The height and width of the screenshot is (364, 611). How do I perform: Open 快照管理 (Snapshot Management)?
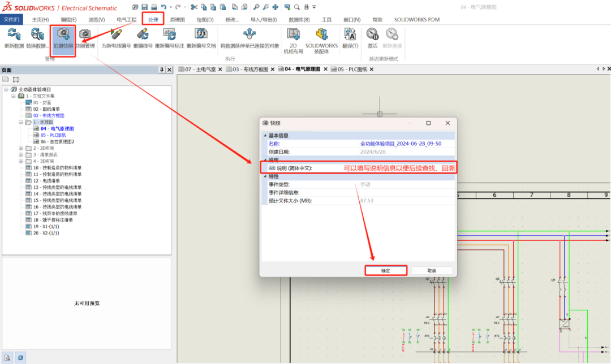(x=84, y=38)
